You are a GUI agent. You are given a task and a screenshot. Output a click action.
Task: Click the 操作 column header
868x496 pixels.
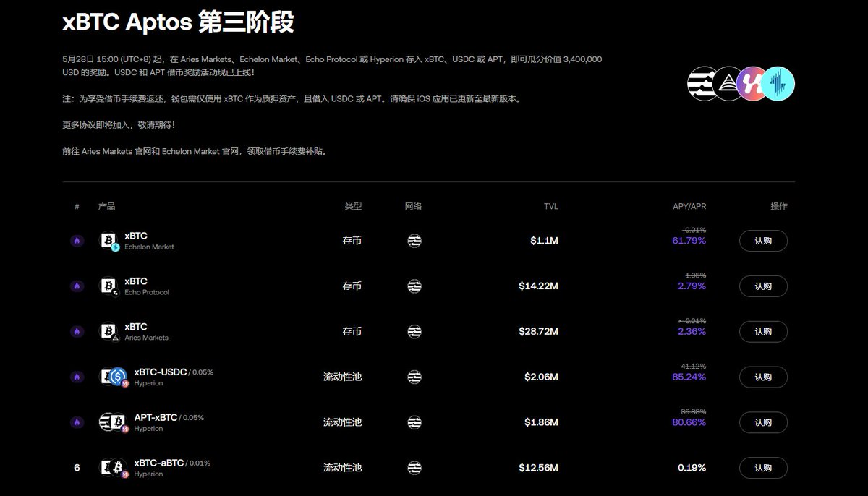[x=779, y=206]
